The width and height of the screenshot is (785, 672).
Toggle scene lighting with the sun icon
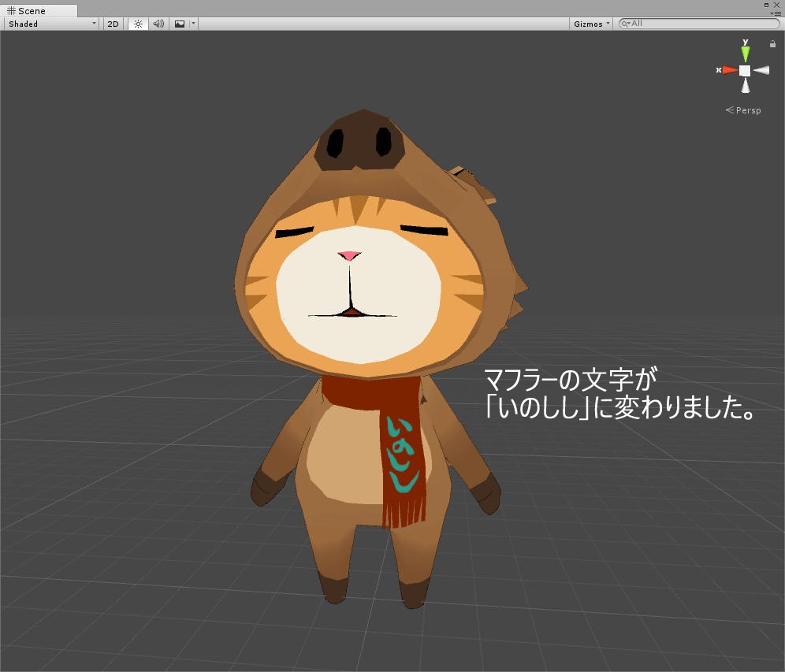point(138,24)
